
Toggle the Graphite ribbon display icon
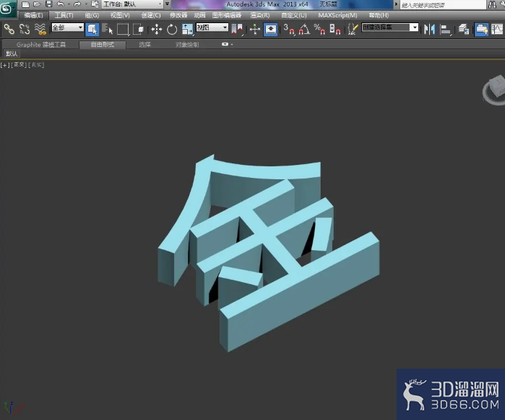(x=481, y=30)
